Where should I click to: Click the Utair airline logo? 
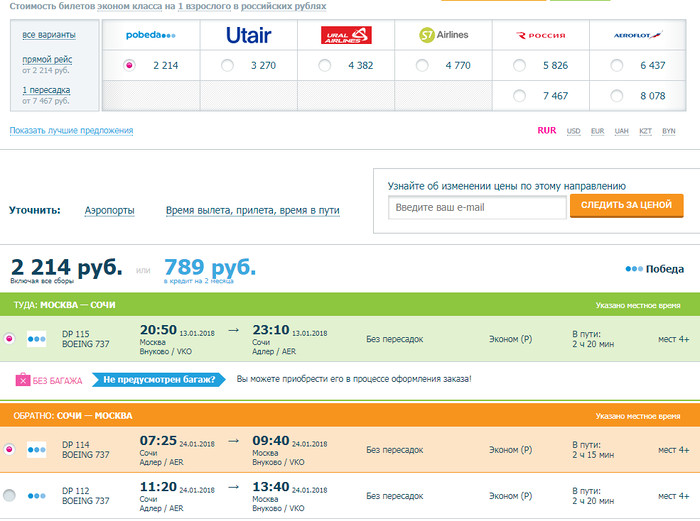pos(249,35)
